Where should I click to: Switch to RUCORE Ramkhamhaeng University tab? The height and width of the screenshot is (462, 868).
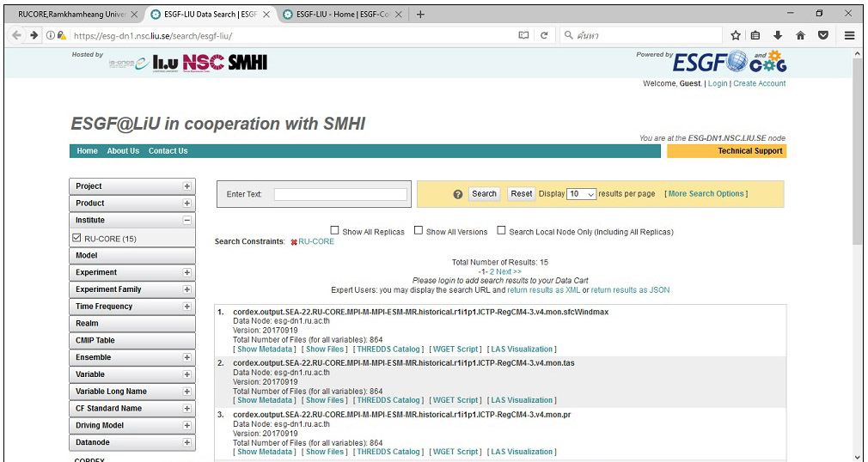72,15
